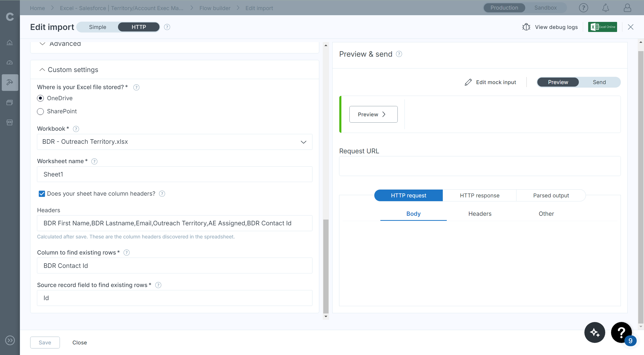Click the page right-side scrollbar

tap(641, 188)
